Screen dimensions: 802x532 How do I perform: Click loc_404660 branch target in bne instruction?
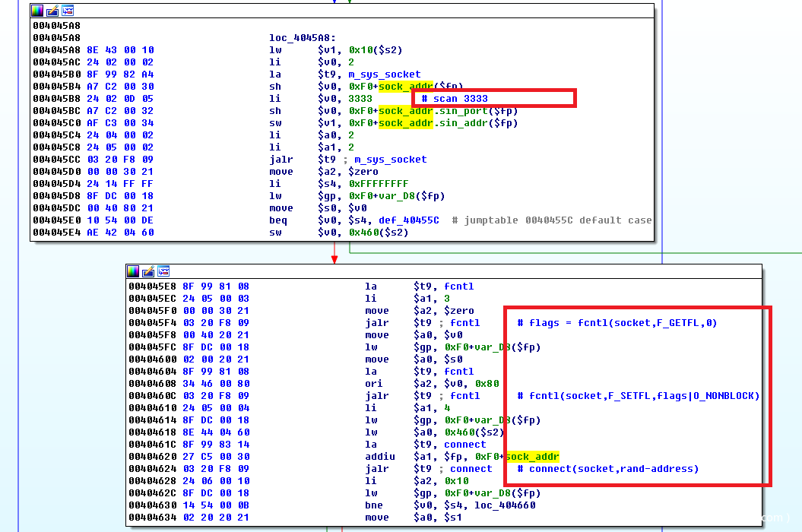click(505, 505)
